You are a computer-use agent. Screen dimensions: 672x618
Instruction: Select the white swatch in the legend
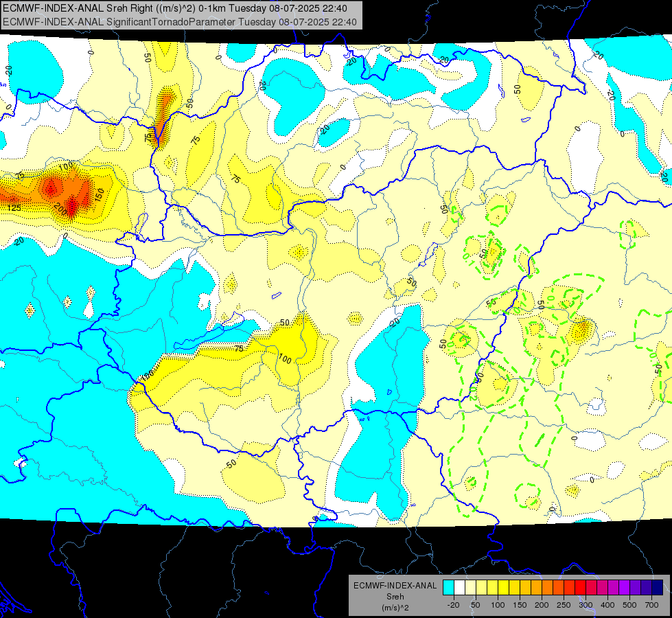click(x=459, y=588)
